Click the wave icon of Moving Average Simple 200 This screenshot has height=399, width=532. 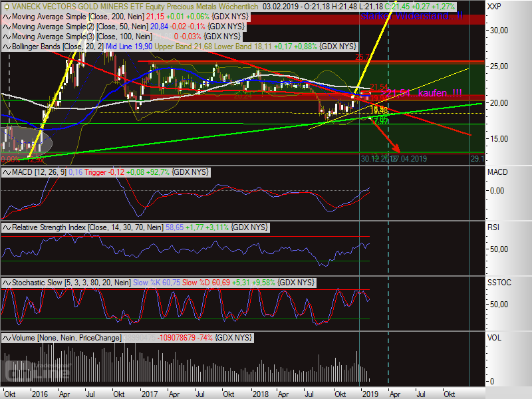pos(7,17)
